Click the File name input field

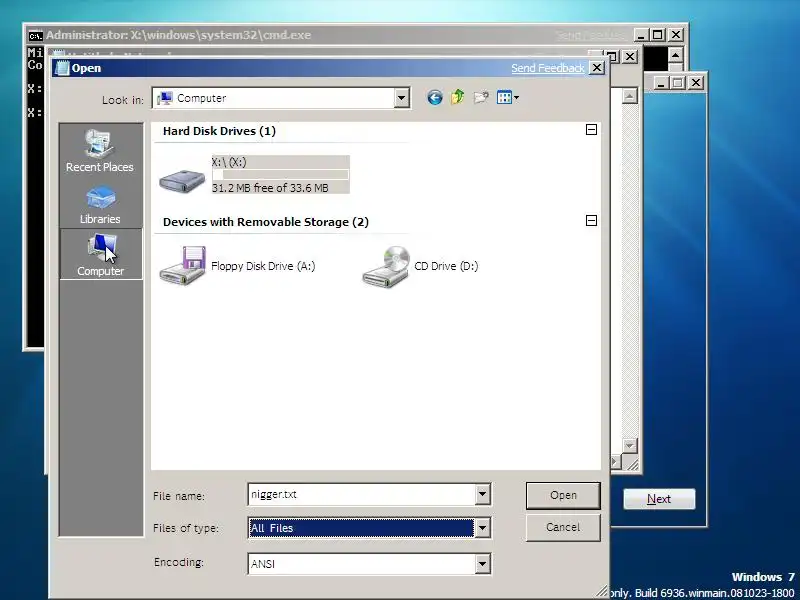pyautogui.click(x=362, y=494)
